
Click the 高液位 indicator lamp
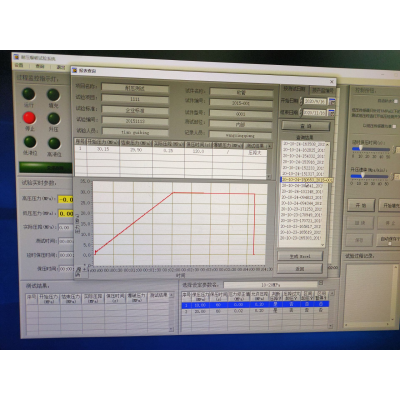point(54,143)
